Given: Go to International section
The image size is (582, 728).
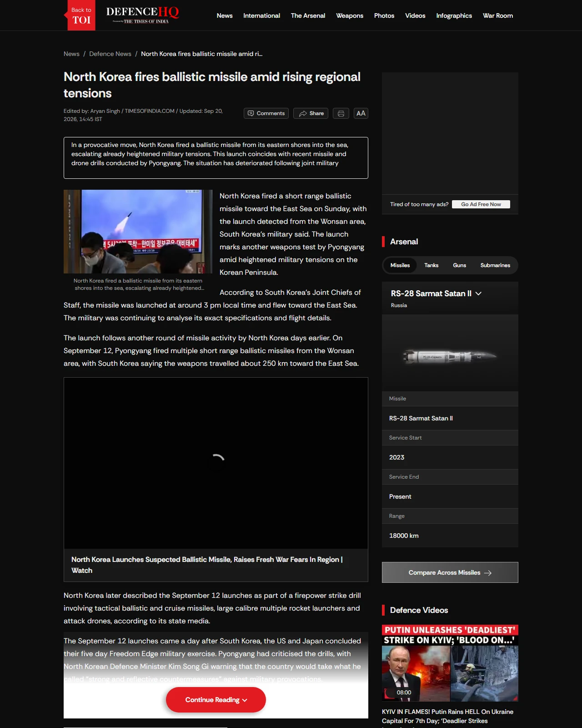Looking at the screenshot, I should [x=261, y=15].
